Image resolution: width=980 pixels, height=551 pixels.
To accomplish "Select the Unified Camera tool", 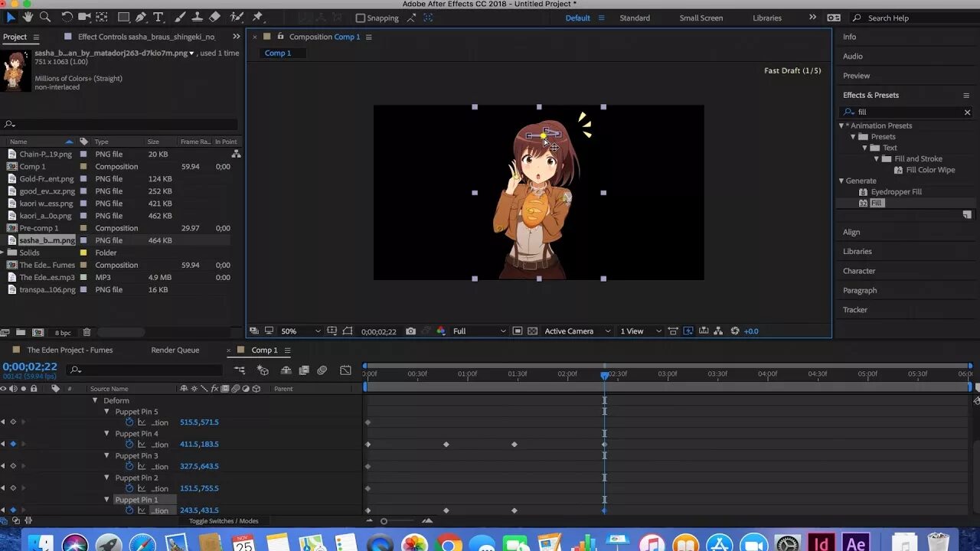I will (84, 17).
